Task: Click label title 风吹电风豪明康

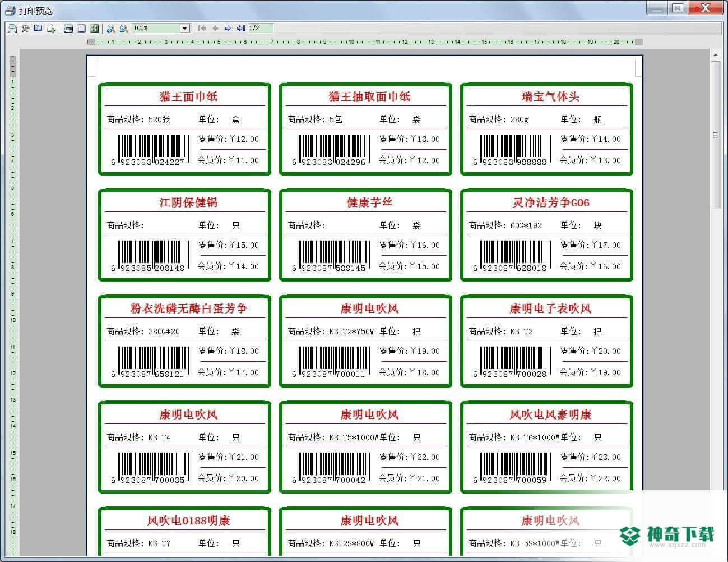Action: (550, 414)
